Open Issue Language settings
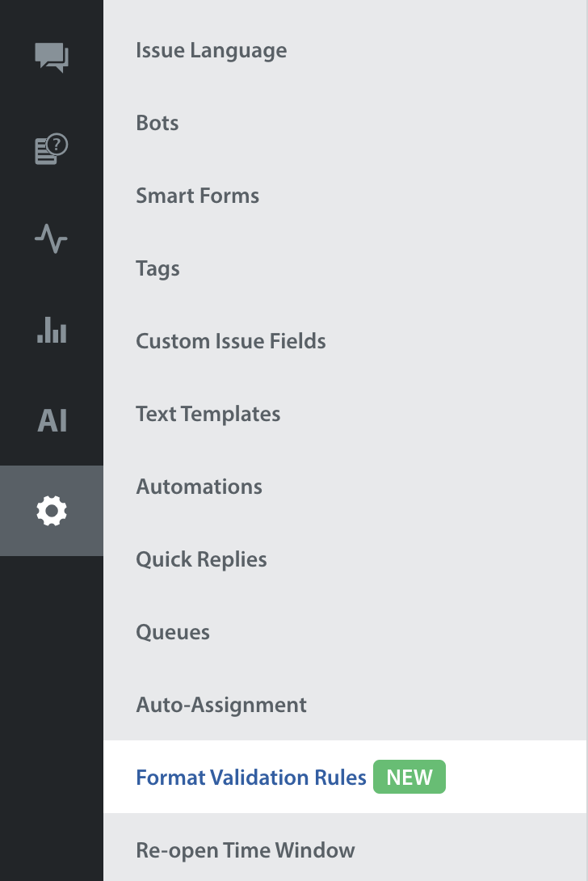This screenshot has width=588, height=881. (211, 50)
